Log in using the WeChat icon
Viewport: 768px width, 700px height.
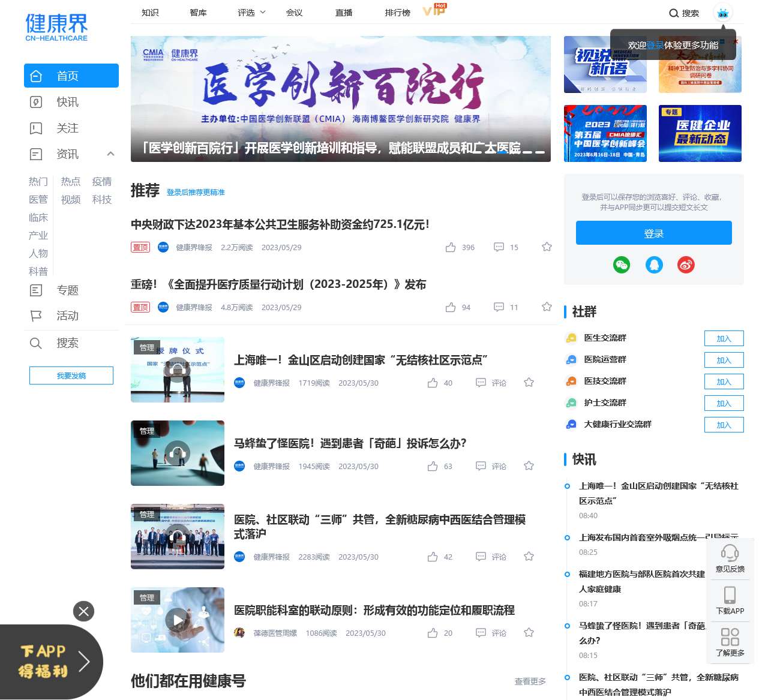point(622,265)
